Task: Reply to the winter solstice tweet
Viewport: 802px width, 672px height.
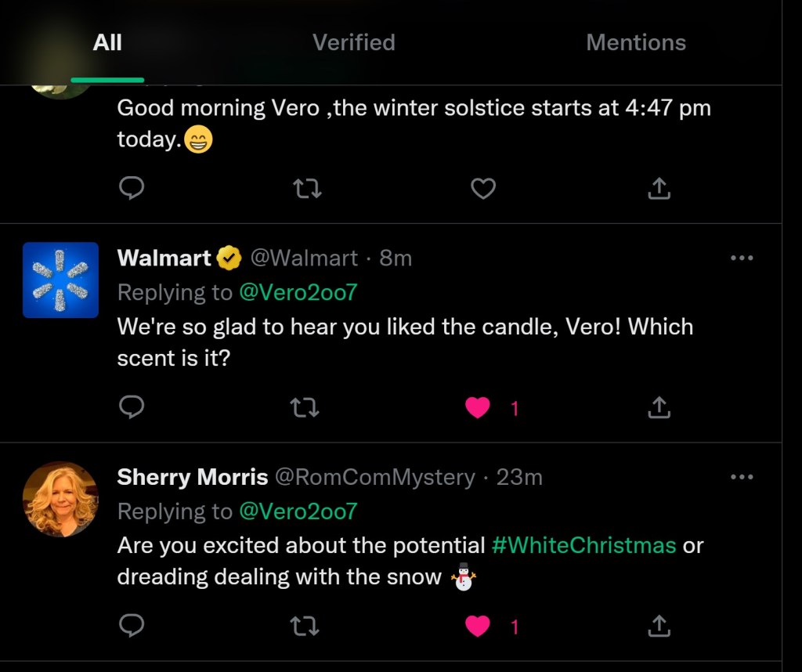Action: [132, 188]
